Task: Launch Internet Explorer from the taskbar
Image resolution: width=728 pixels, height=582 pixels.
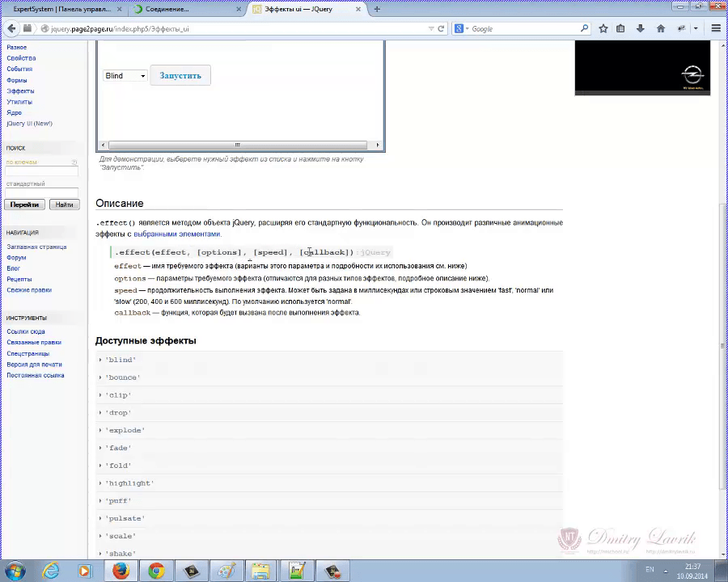Action: [51, 571]
